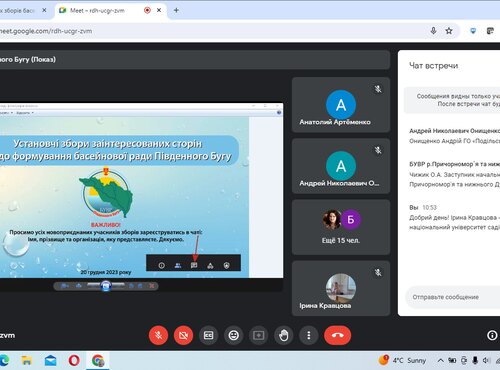Type in the 'Отправьте сообщение' field
This screenshot has height=370, width=500.
point(453,297)
